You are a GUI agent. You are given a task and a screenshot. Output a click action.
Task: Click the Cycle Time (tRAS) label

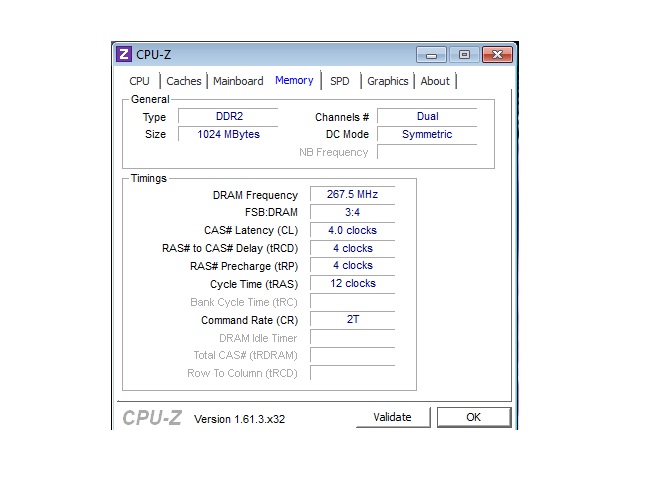pyautogui.click(x=254, y=284)
